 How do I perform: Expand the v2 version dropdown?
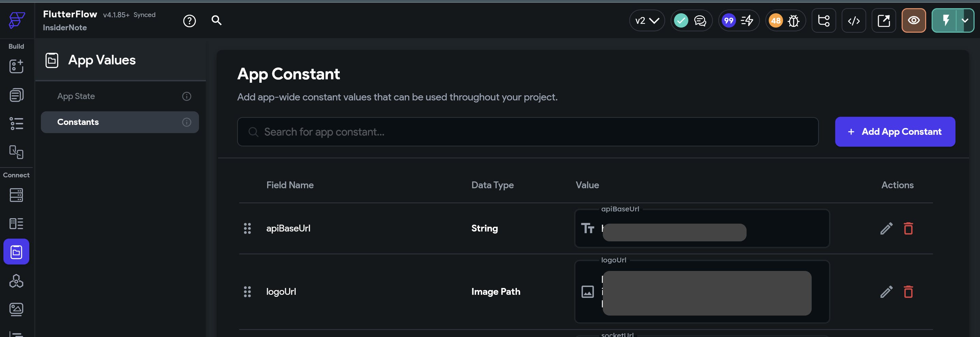647,20
